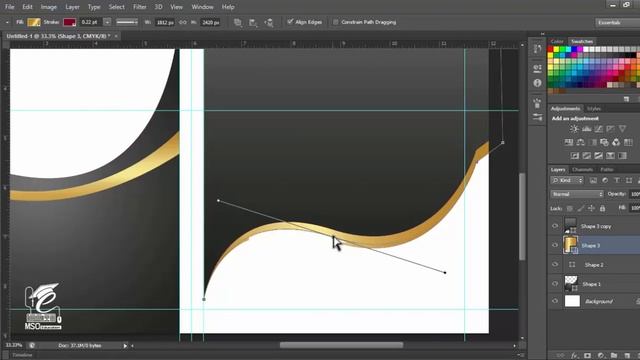Add a Curves adjustment
This screenshot has width=640, height=360.
click(x=598, y=129)
